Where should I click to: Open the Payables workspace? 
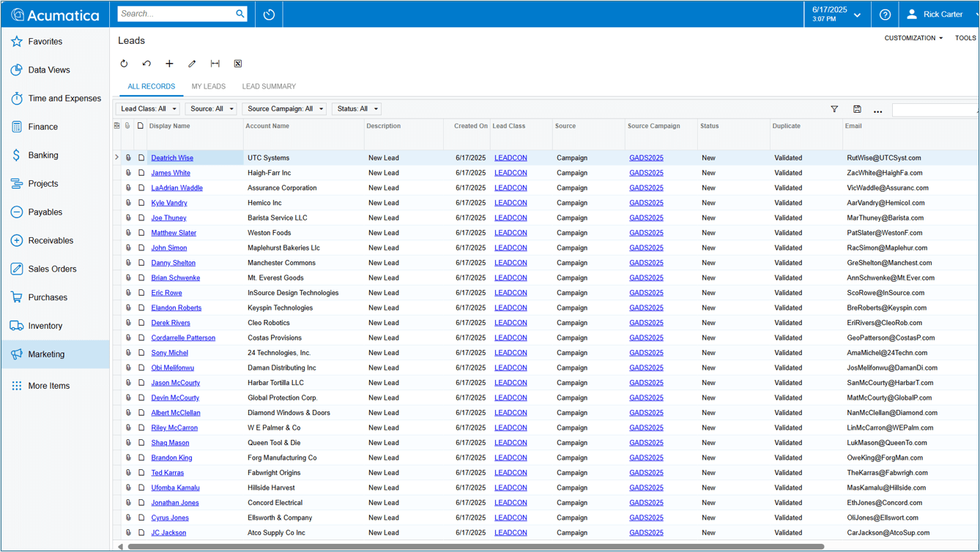point(56,212)
